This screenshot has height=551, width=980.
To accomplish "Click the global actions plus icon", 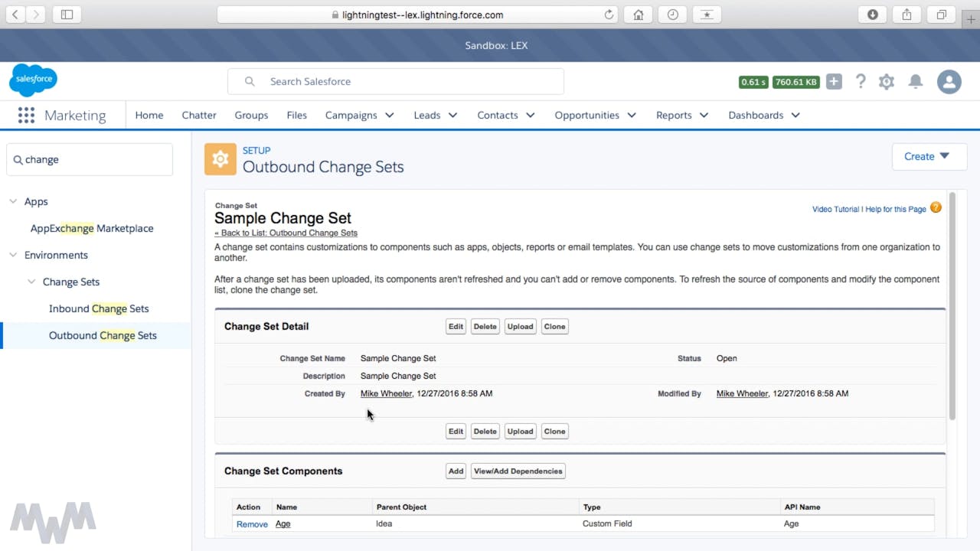I will click(x=834, y=81).
